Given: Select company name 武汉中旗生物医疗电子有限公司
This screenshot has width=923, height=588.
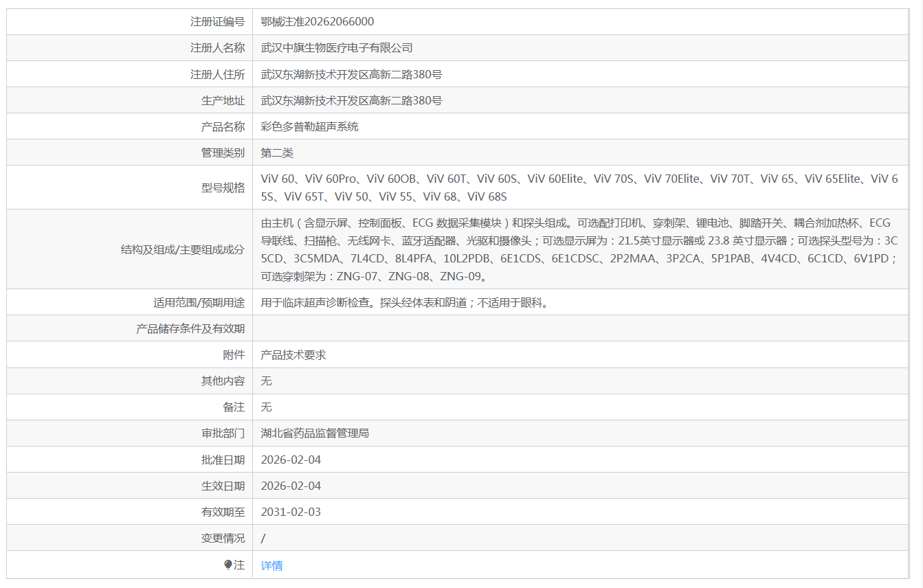Looking at the screenshot, I should click(337, 48).
